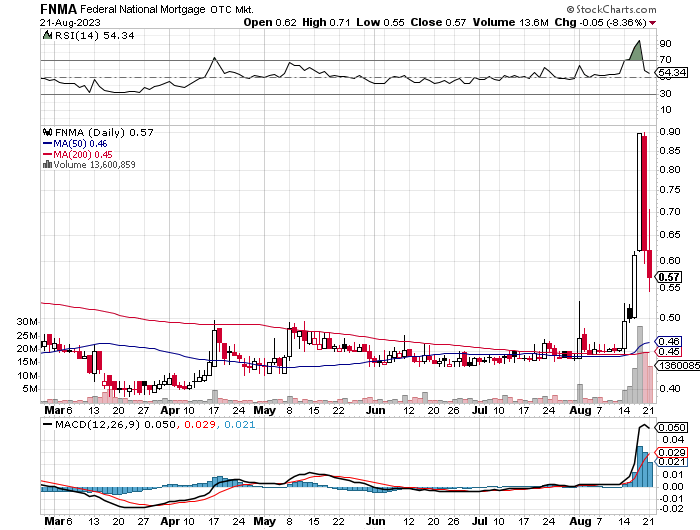Click 'Jul' on the price panel date axis
Image resolution: width=700 pixels, height=530 pixels.
click(480, 410)
